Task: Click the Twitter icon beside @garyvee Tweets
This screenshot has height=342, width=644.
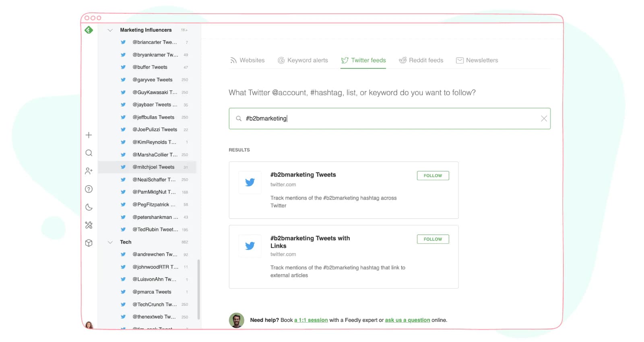Action: pos(123,80)
